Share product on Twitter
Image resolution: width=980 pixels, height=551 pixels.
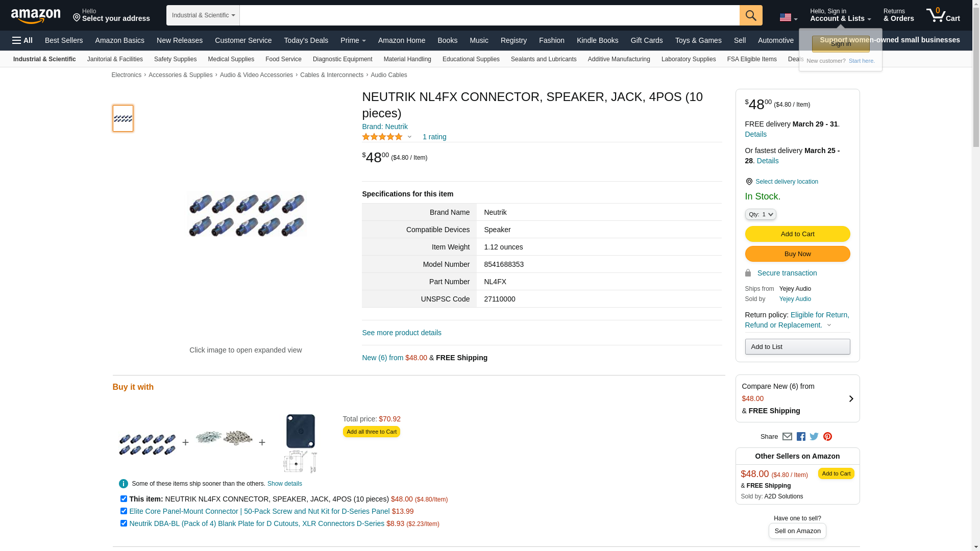click(x=814, y=437)
